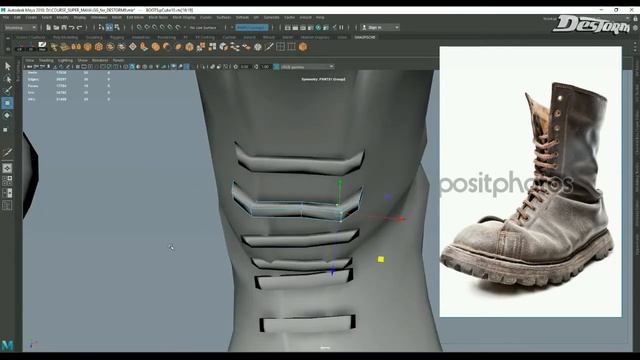Toggle select by object type mode
The width and height of the screenshot is (640, 360).
click(109, 27)
